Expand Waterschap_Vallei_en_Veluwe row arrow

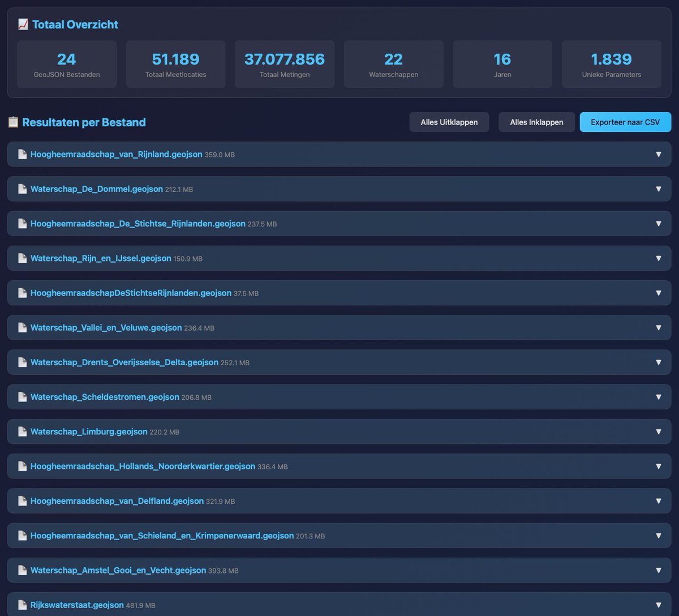pos(658,327)
